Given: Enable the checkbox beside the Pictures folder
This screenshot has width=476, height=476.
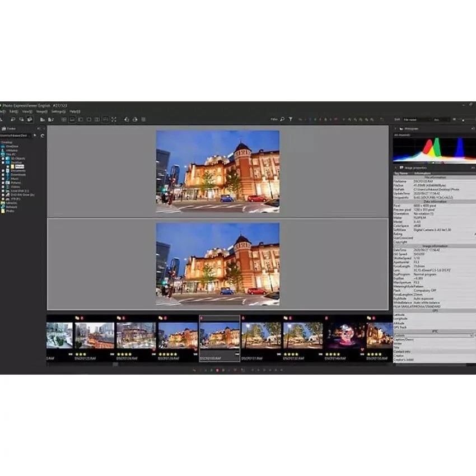Looking at the screenshot, I should tap(3, 182).
